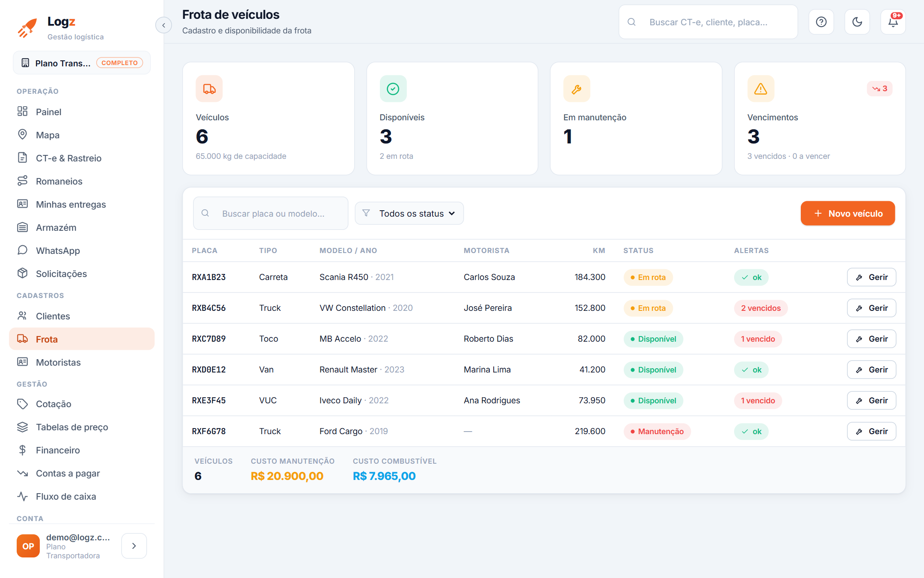The height and width of the screenshot is (578, 924).
Task: Focus the Buscar CT-e, cliente, placa search field
Action: click(x=708, y=22)
